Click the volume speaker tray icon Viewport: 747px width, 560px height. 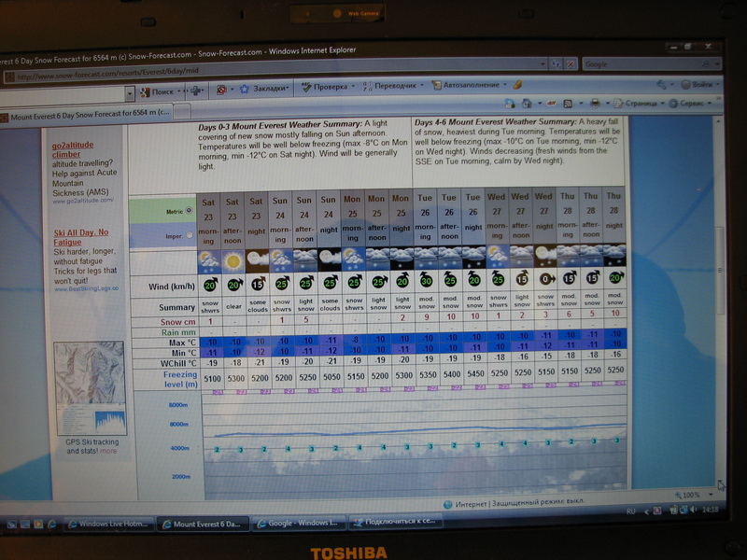(x=693, y=510)
